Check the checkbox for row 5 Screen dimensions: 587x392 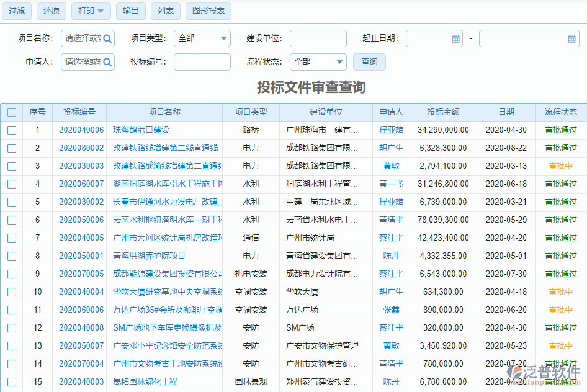pyautogui.click(x=12, y=202)
